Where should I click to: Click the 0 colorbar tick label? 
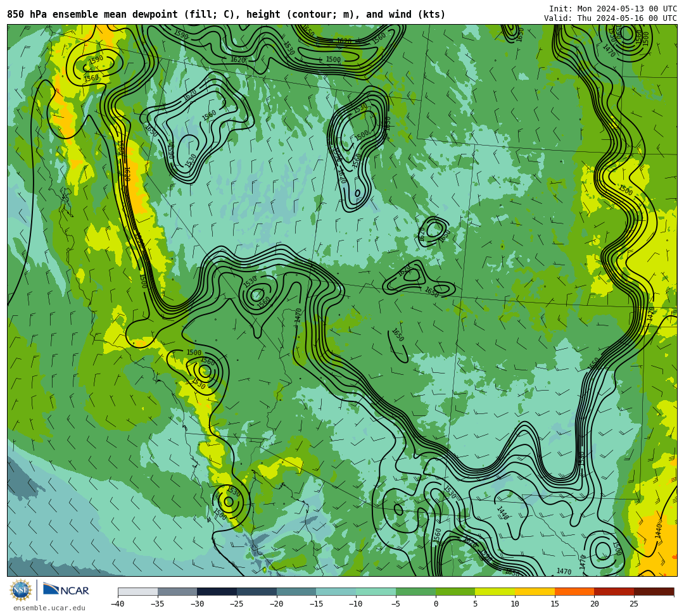(435, 604)
